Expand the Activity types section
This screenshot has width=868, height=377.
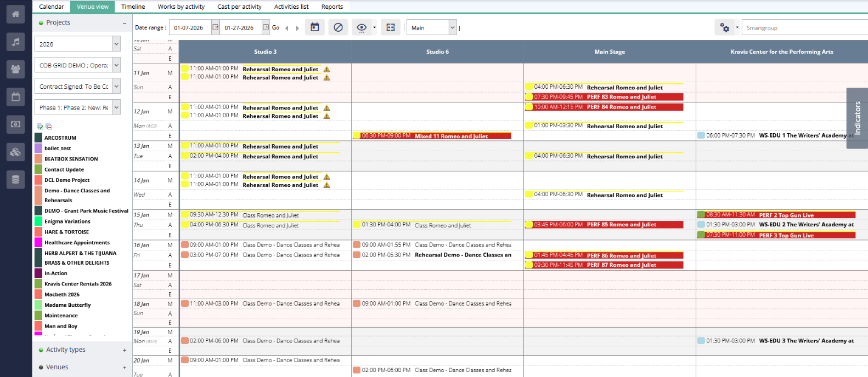click(x=125, y=350)
